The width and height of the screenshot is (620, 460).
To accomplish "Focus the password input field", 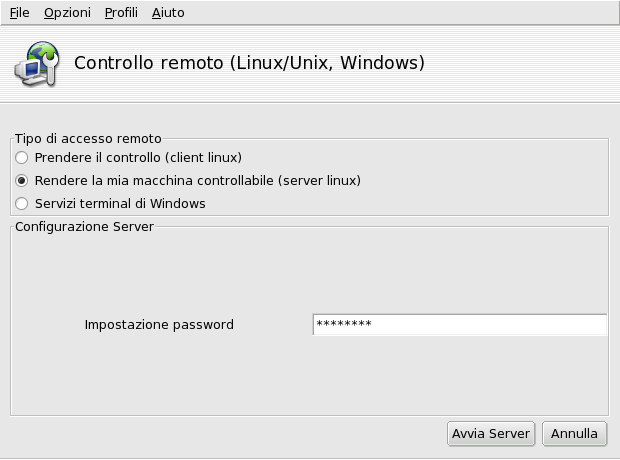I will coord(459,325).
